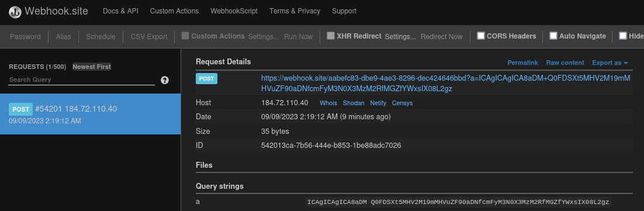Toggle the Hide checkbox at toolbar edge
644x211 pixels.
[623, 36]
